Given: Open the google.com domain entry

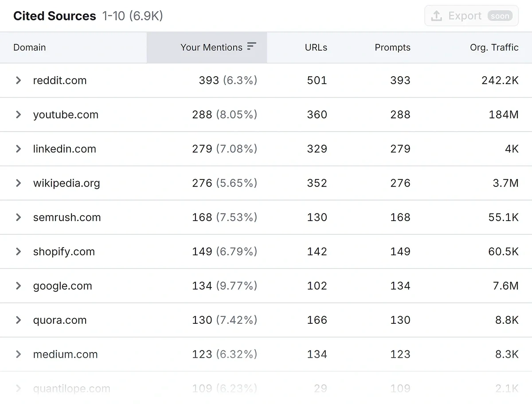Looking at the screenshot, I should (x=63, y=286).
